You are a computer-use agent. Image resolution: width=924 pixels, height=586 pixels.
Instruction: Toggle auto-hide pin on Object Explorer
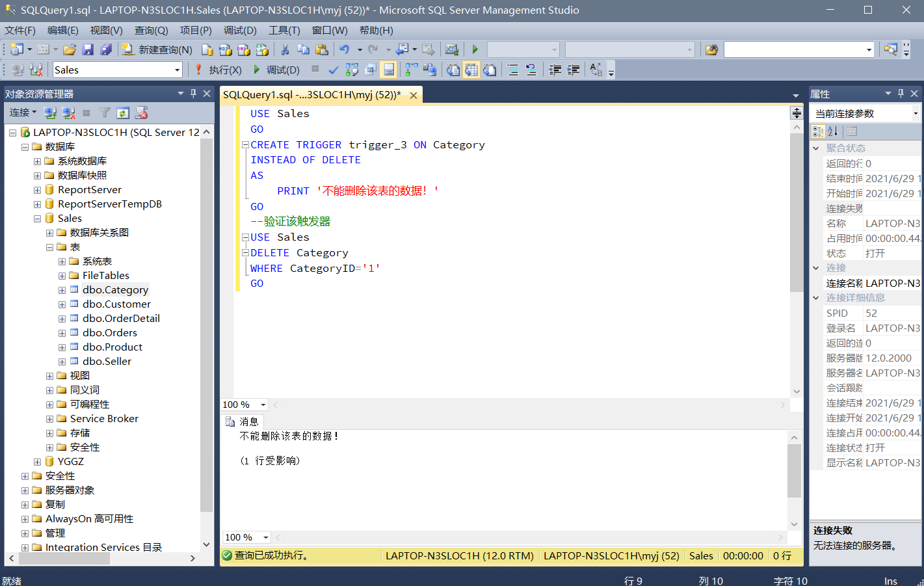coord(193,94)
